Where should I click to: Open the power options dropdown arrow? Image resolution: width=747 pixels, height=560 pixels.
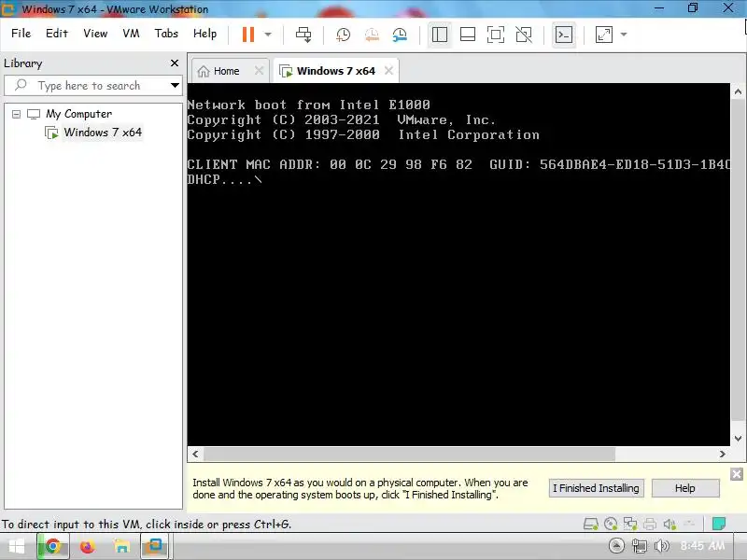click(x=268, y=35)
